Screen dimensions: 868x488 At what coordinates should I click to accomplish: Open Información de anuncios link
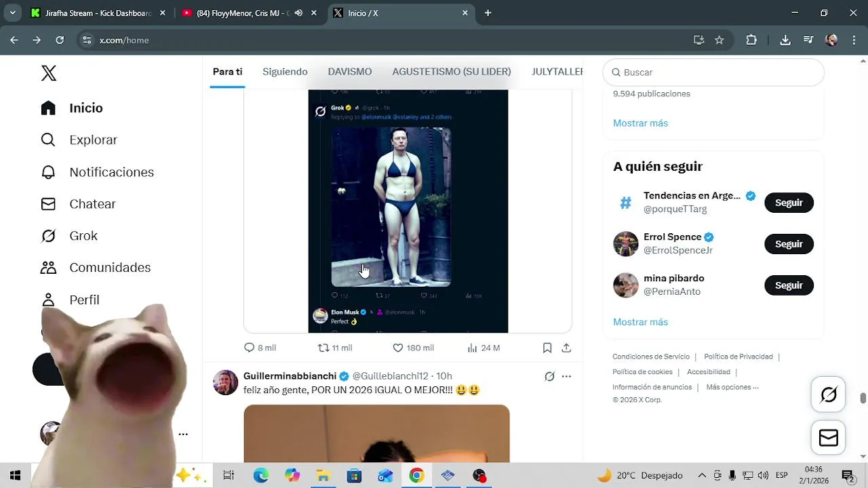(x=652, y=387)
